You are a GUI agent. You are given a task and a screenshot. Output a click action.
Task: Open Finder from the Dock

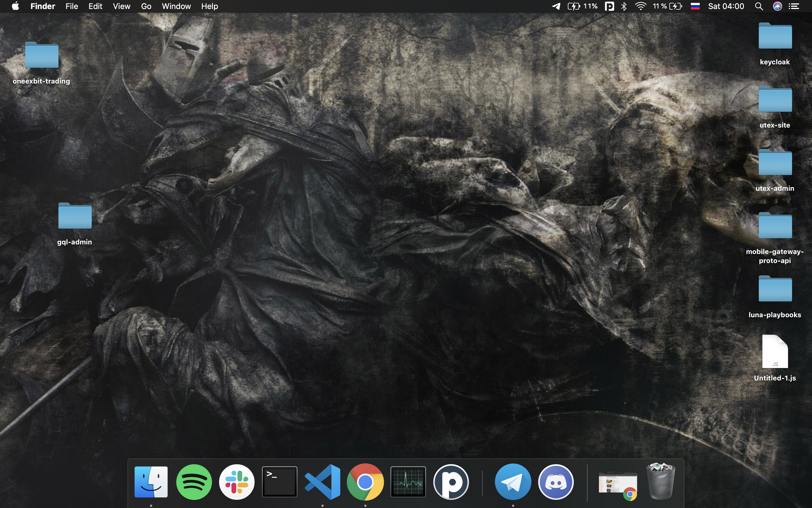(151, 482)
